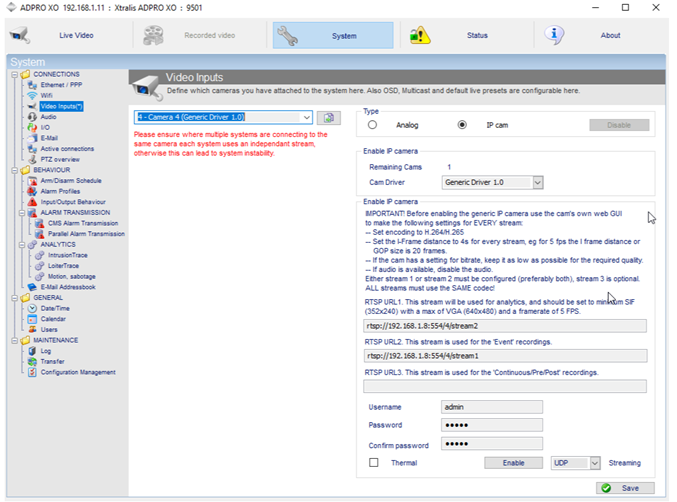The height and width of the screenshot is (502, 677).
Task: Select Active connections tree item label
Action: (x=67, y=149)
